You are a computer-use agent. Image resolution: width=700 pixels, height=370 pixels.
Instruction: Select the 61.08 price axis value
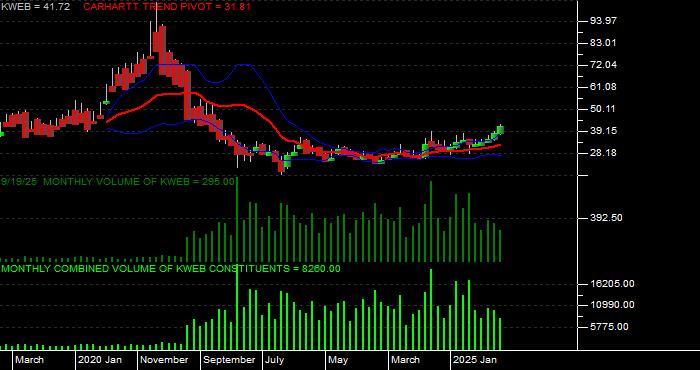[602, 87]
